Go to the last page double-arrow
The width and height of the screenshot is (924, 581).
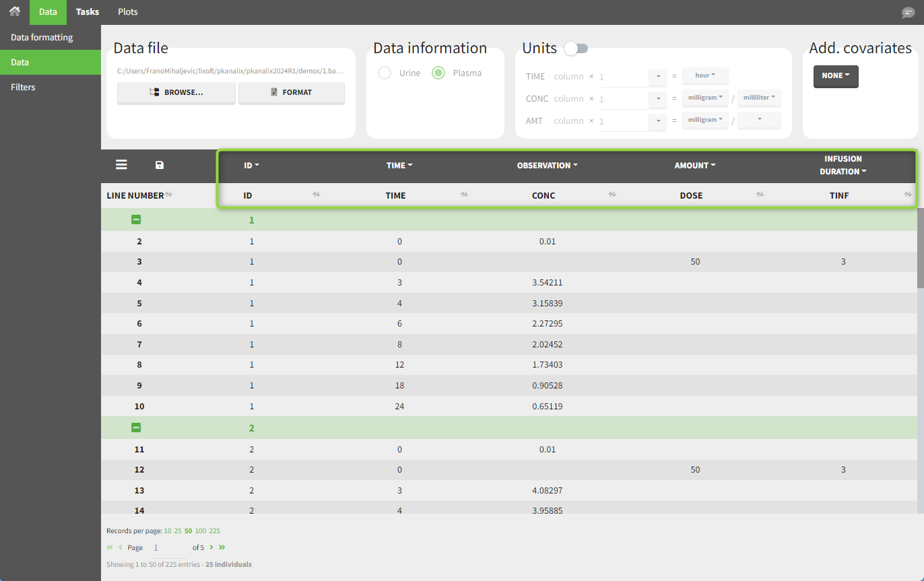pyautogui.click(x=222, y=547)
